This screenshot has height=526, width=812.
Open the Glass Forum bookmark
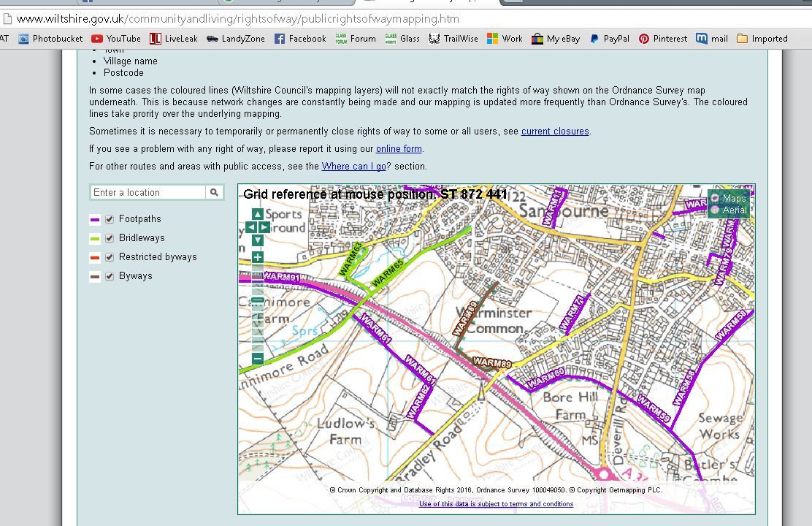[x=356, y=38]
